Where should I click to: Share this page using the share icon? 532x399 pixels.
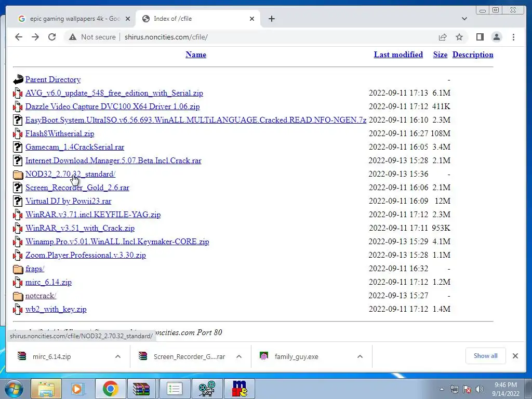coord(443,37)
